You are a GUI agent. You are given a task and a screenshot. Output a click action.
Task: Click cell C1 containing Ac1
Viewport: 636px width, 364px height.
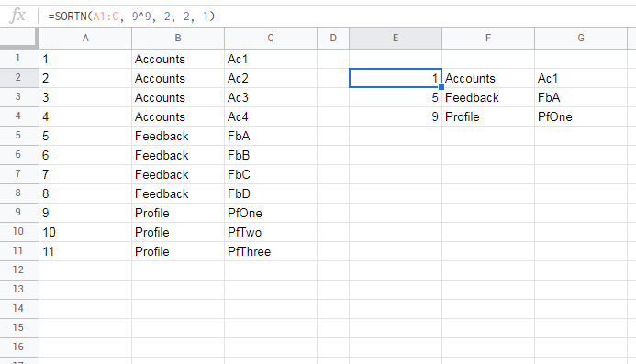271,59
